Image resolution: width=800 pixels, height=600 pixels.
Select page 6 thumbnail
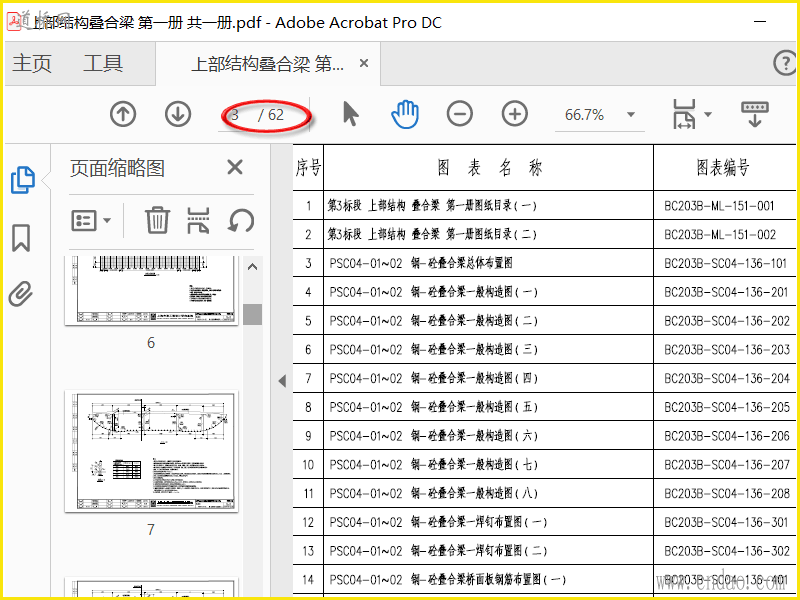tap(151, 290)
